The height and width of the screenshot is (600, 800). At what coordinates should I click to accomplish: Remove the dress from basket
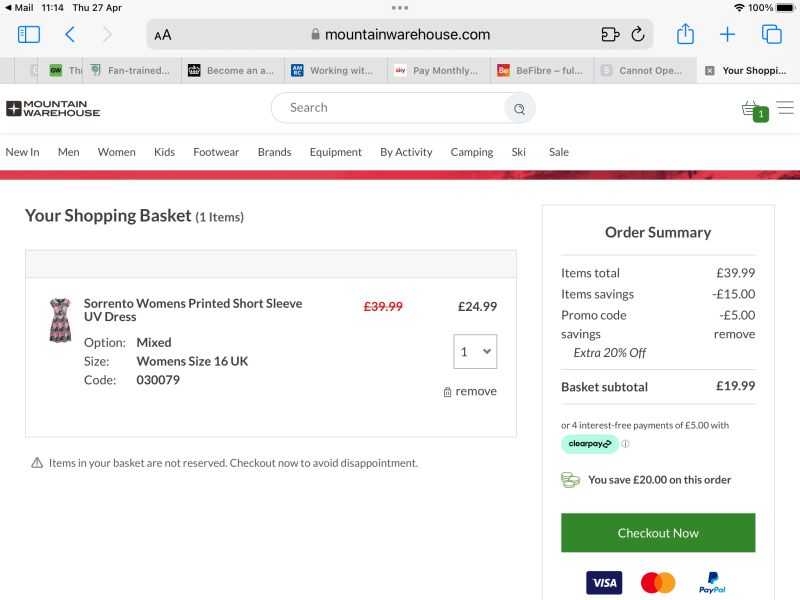tap(470, 392)
